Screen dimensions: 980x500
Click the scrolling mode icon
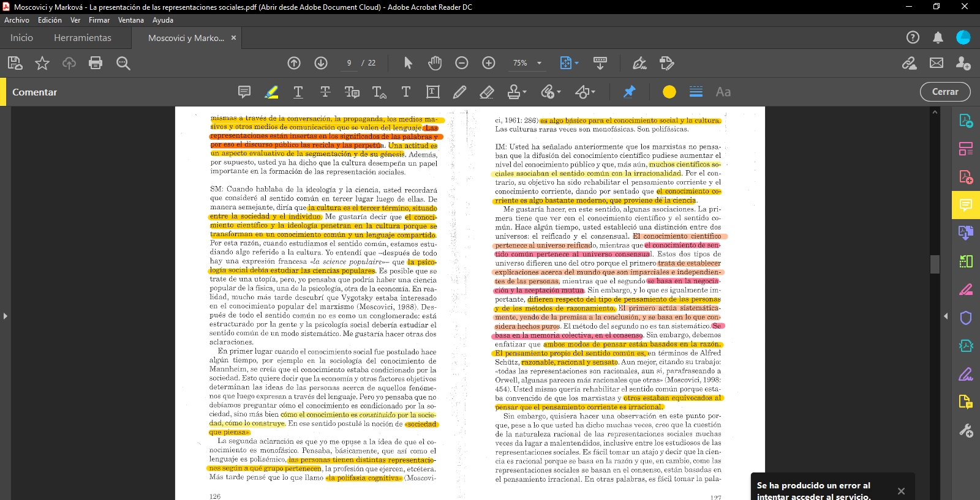(x=600, y=62)
